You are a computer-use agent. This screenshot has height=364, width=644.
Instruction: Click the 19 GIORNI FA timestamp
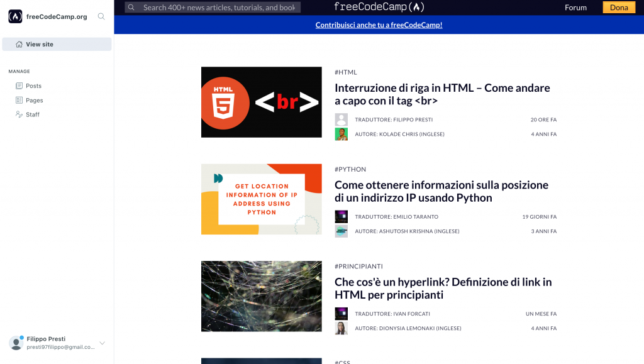click(x=539, y=217)
